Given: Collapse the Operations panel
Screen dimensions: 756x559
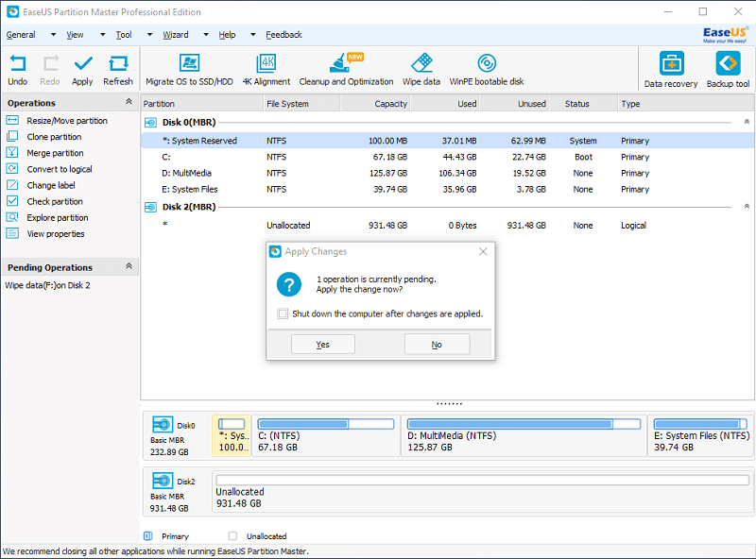Looking at the screenshot, I should click(129, 101).
